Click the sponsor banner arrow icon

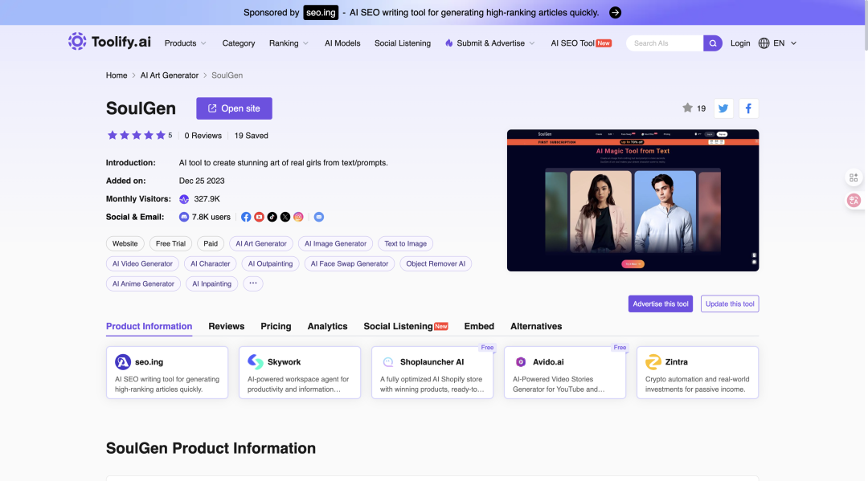click(615, 13)
